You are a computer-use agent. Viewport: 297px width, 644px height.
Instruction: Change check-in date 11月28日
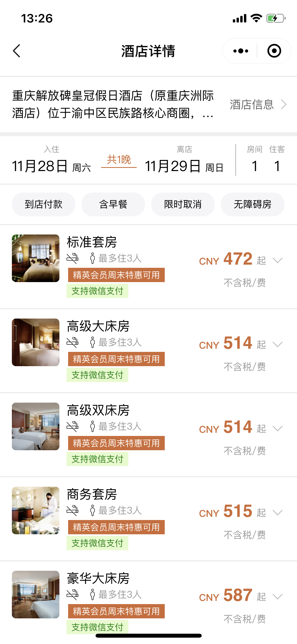pos(51,166)
